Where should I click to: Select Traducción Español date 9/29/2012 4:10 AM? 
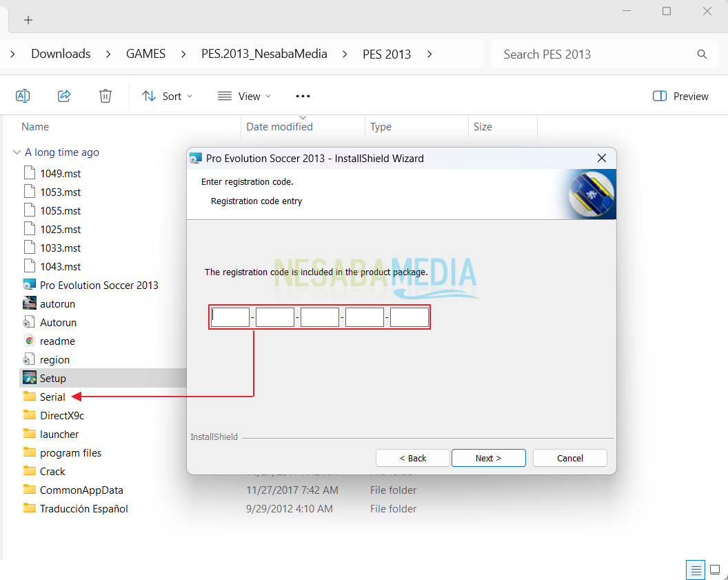(290, 508)
